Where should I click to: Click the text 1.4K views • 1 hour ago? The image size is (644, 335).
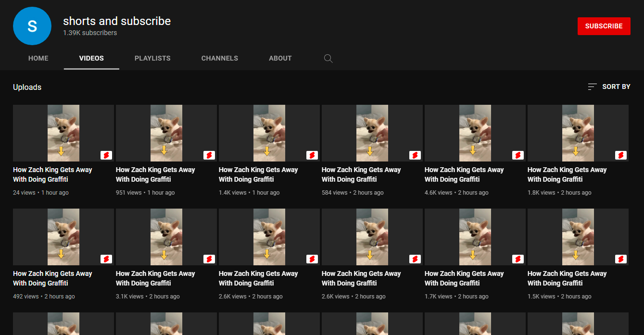(x=249, y=193)
